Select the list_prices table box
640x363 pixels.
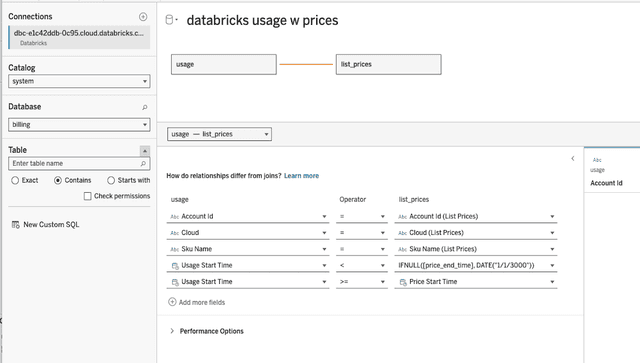pyautogui.click(x=389, y=65)
